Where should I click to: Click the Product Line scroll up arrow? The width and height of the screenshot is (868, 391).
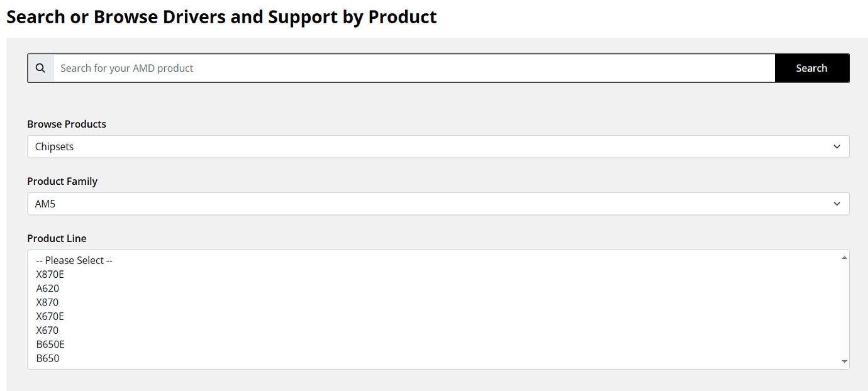[x=844, y=257]
